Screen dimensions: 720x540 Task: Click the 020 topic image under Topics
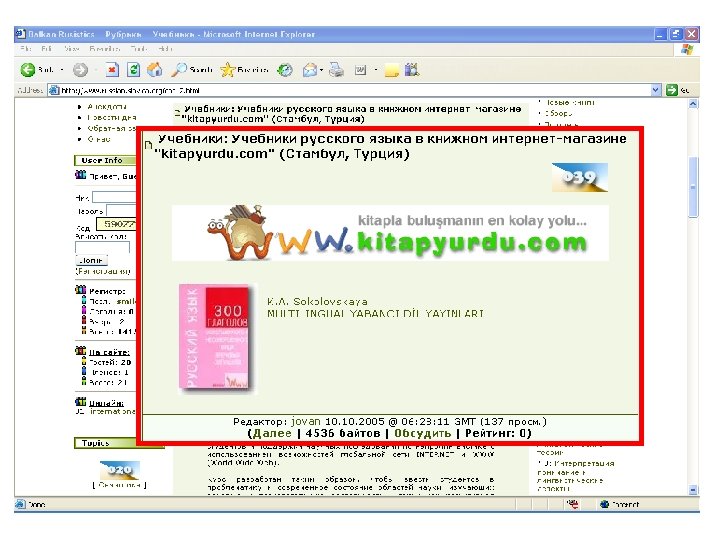119,470
